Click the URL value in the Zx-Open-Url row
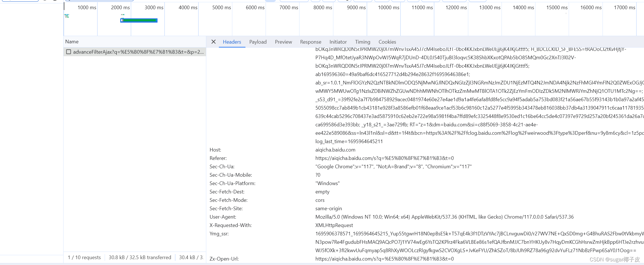This screenshot has height=265, width=644. click(x=385, y=259)
